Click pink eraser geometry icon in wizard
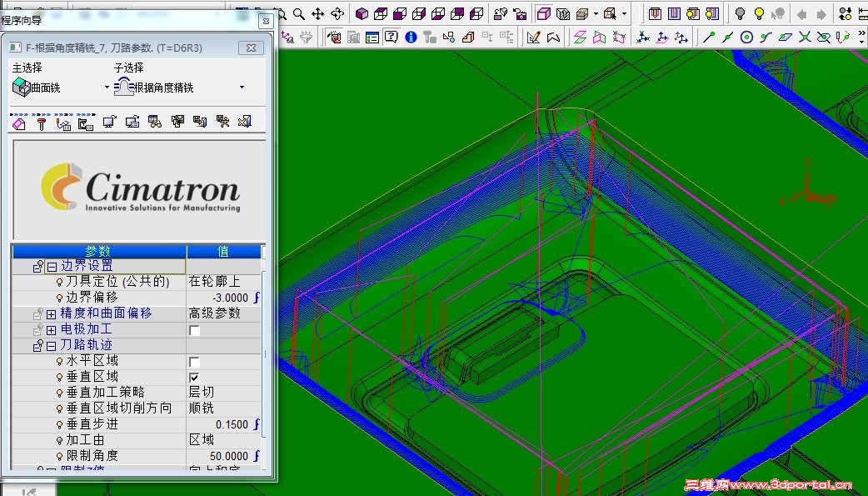 pos(19,122)
